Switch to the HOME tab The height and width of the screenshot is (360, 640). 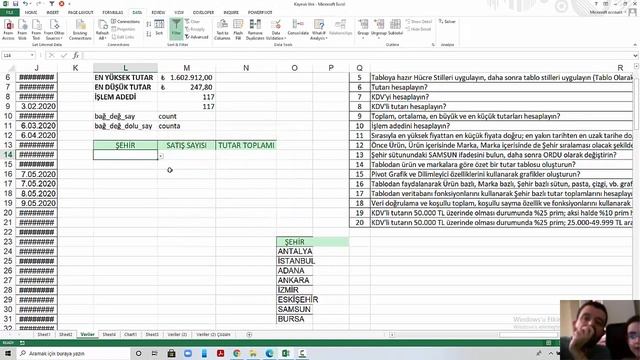click(31, 12)
